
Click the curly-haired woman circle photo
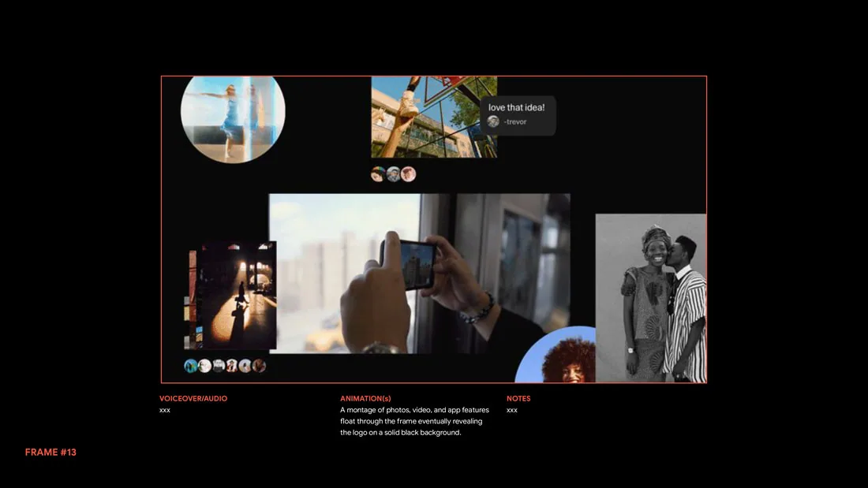click(x=556, y=355)
